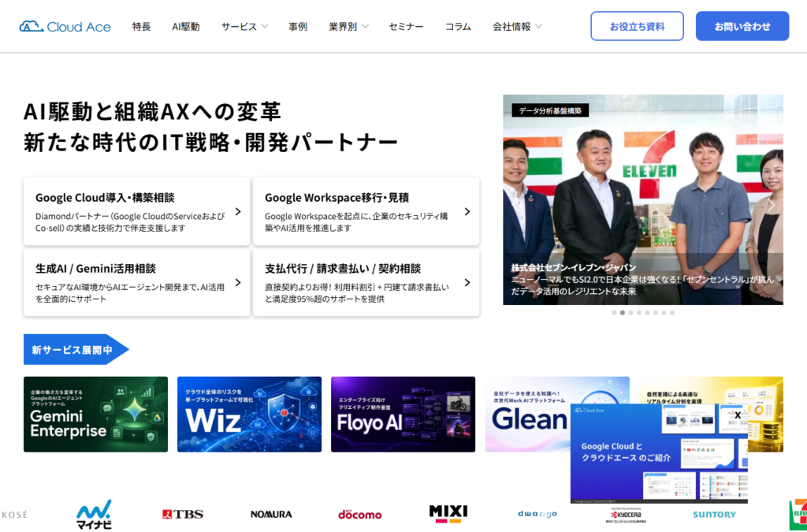Click the SUNTORY logo

(714, 515)
